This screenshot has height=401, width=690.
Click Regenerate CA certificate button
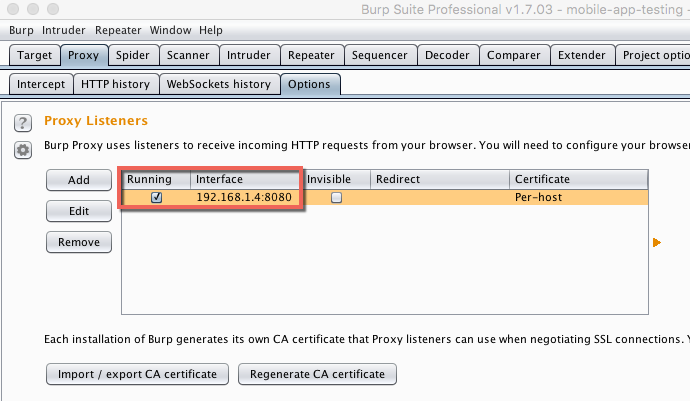click(317, 374)
